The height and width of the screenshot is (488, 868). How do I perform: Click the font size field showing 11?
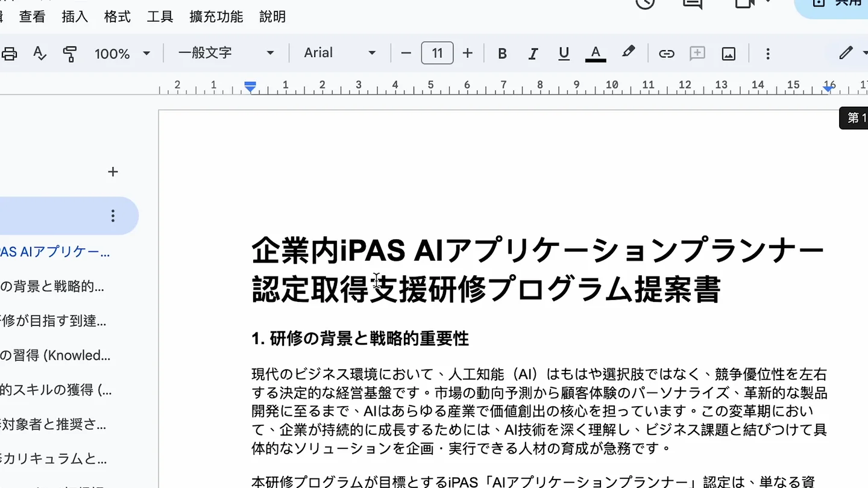click(x=437, y=53)
